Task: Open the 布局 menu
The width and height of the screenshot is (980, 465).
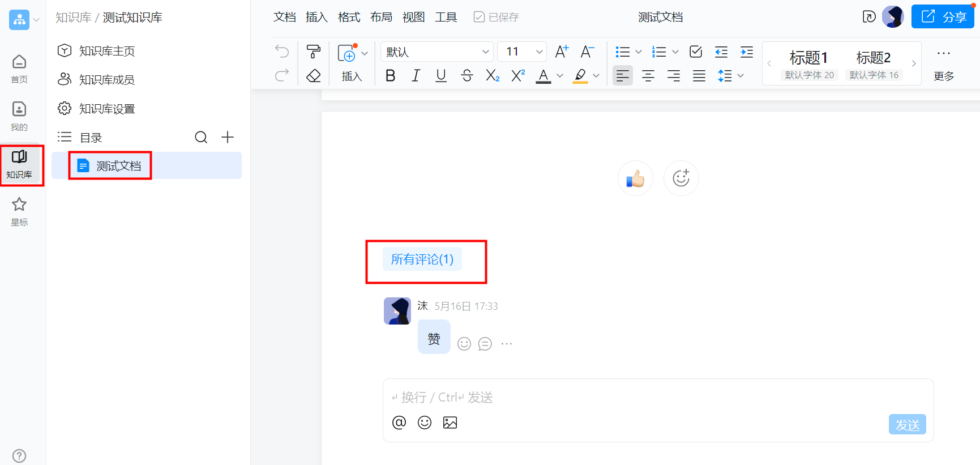Action: (x=382, y=17)
